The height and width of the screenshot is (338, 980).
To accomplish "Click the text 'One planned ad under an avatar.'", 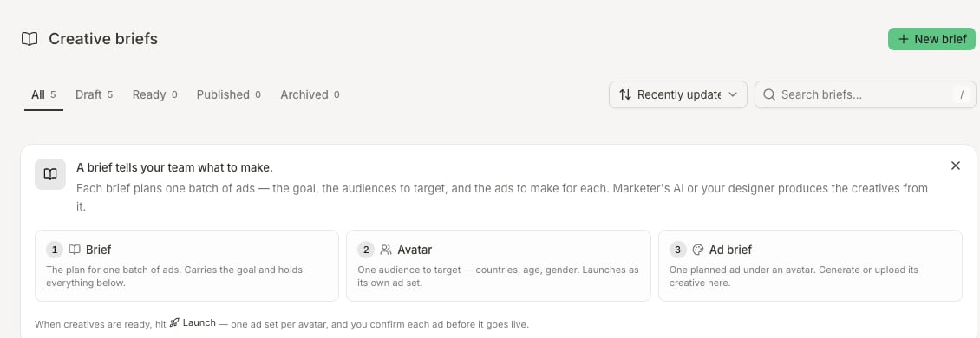I will pyautogui.click(x=742, y=270).
